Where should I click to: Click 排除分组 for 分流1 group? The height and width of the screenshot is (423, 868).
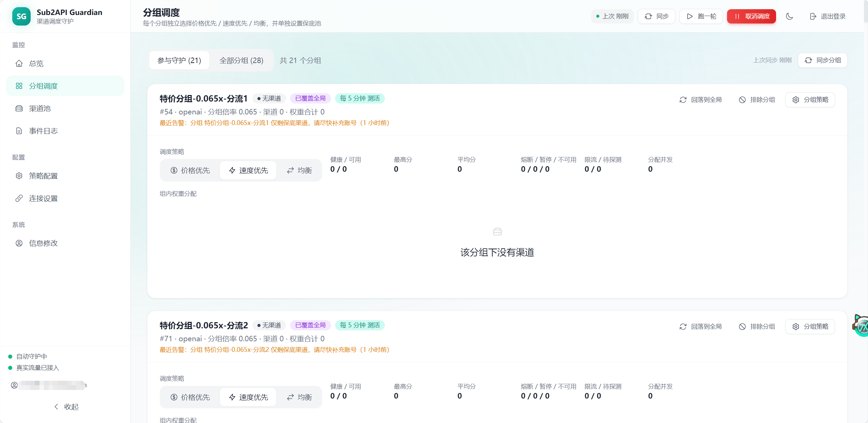757,100
